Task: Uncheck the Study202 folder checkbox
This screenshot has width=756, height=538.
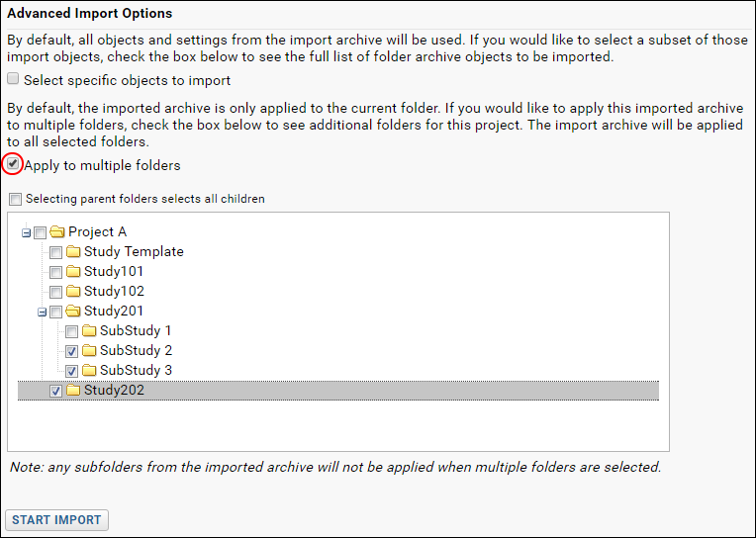Action: 56,391
